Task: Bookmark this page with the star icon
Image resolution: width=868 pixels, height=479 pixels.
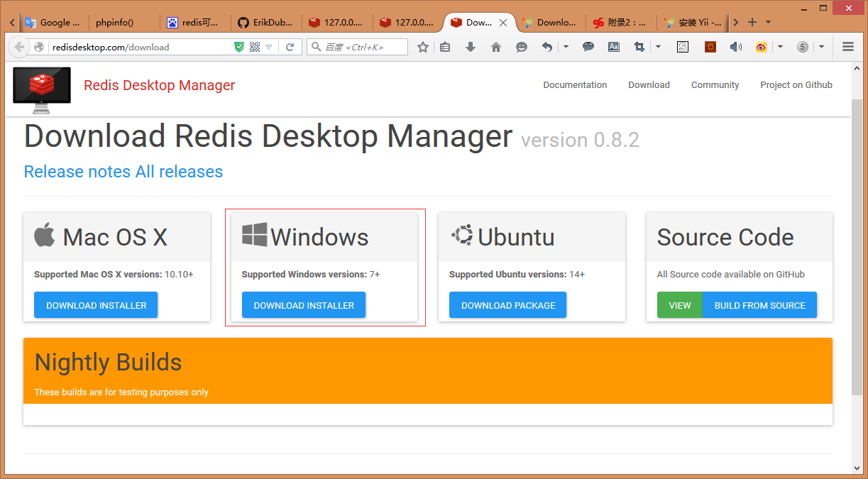Action: pos(423,47)
